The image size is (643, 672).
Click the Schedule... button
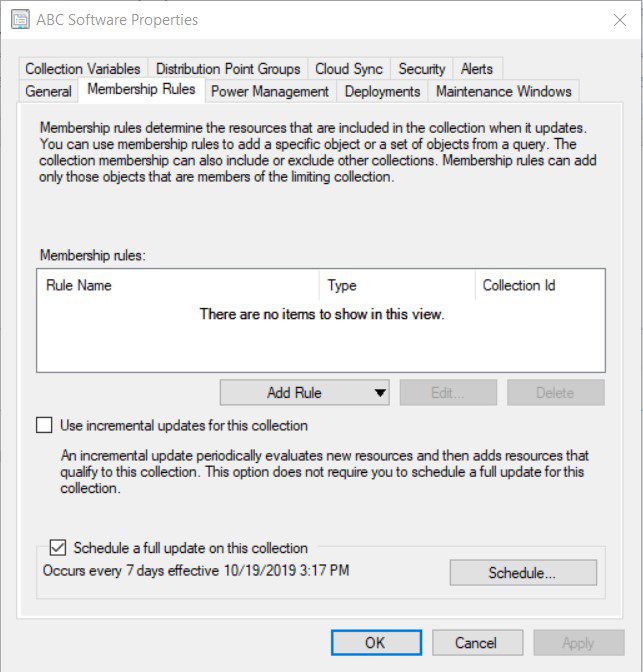(522, 573)
